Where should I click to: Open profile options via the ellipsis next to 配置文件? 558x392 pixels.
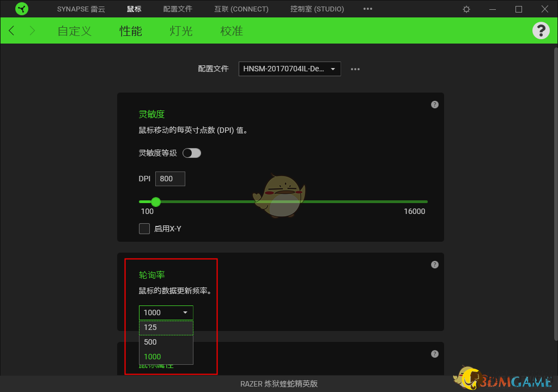pos(355,69)
